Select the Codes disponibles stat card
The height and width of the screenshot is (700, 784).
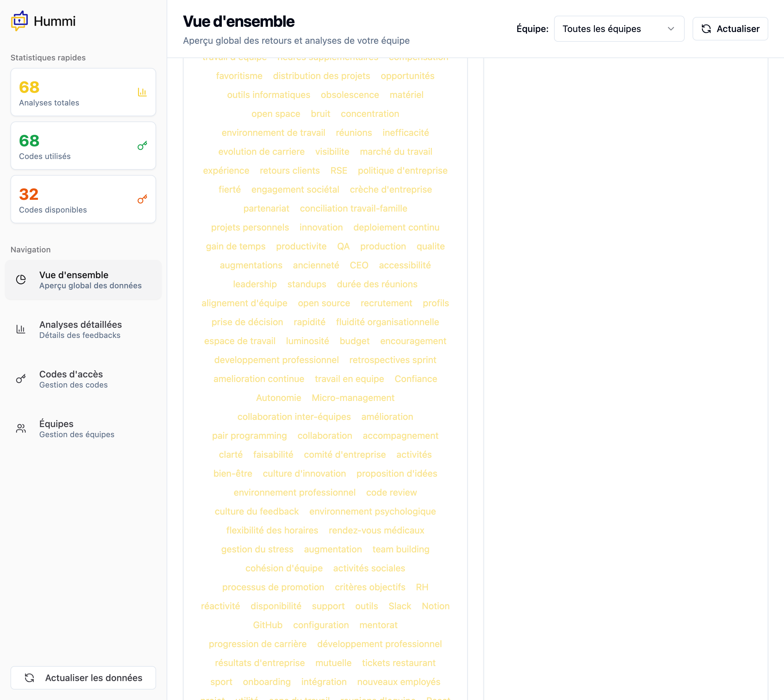pyautogui.click(x=83, y=199)
